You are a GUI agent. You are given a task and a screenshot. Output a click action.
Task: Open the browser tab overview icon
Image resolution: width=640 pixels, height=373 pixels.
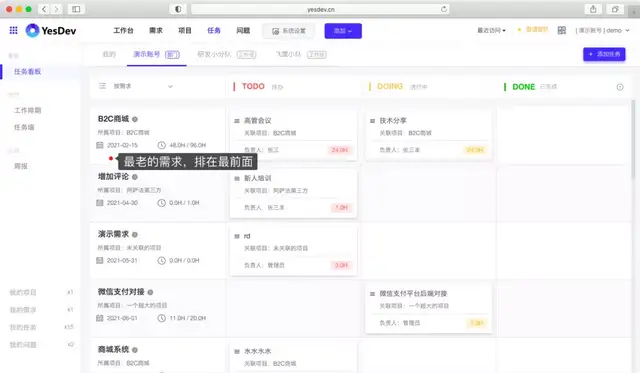tap(615, 9)
